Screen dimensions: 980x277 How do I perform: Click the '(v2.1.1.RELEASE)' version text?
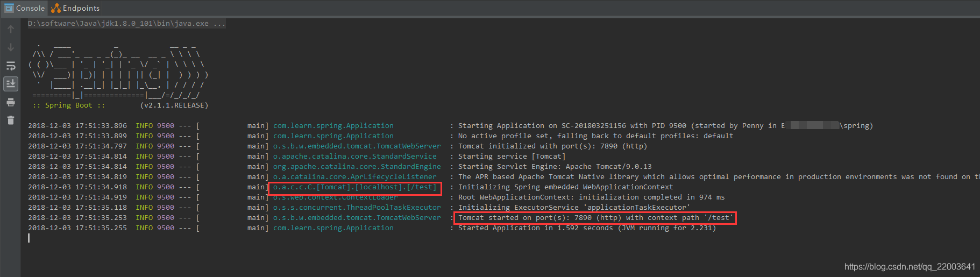[174, 105]
